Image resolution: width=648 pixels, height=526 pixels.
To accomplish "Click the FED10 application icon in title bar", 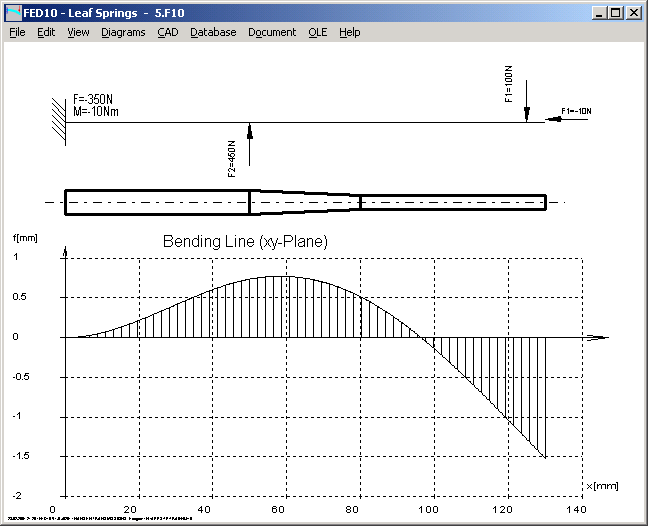I will point(13,13).
